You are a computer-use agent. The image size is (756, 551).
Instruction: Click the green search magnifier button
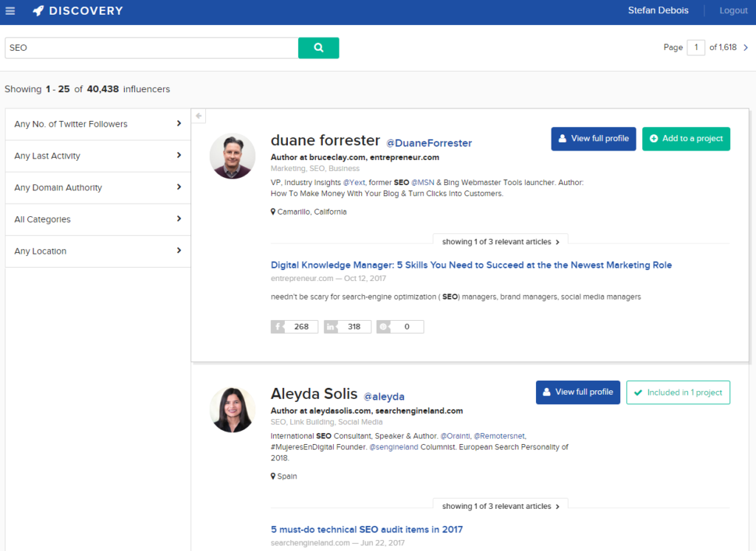(318, 48)
